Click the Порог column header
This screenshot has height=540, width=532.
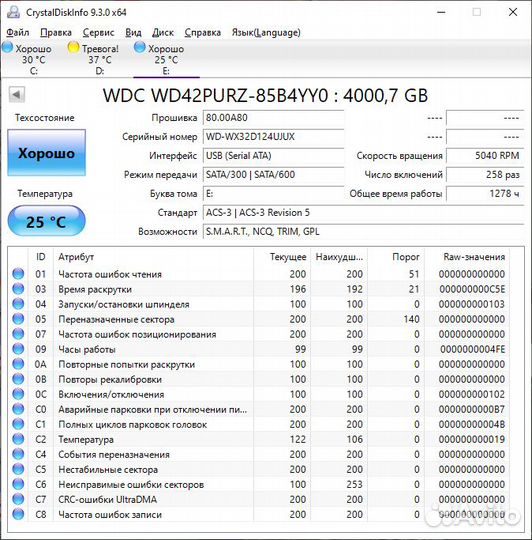[x=396, y=257]
